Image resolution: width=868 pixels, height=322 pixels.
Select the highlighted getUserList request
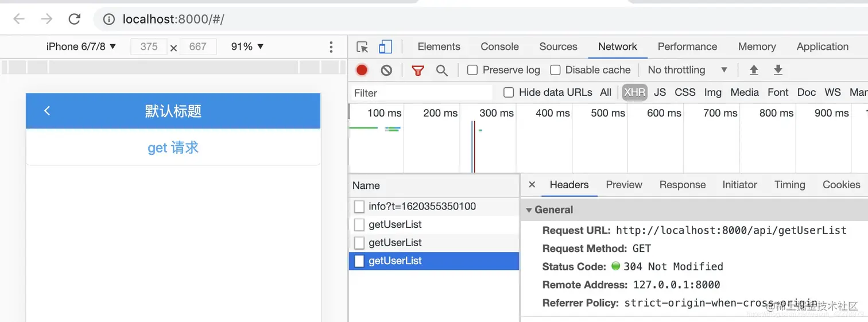click(x=434, y=261)
